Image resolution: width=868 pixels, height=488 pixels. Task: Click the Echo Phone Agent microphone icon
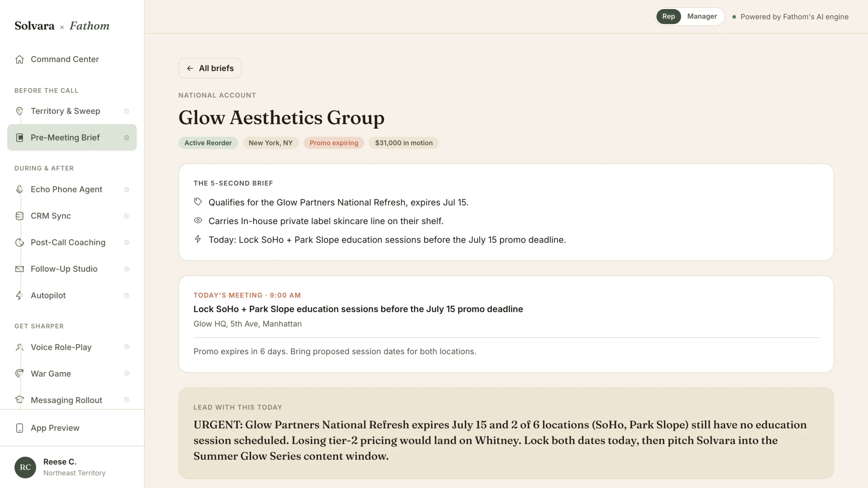click(x=20, y=189)
